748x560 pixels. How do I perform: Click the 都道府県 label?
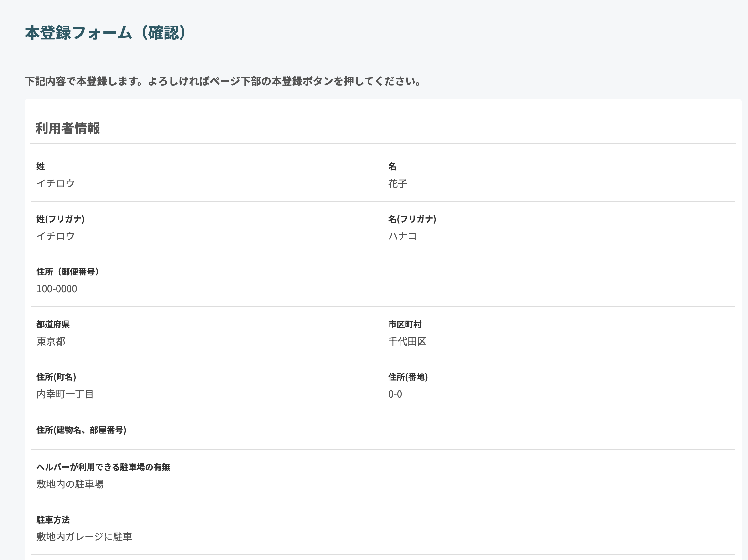point(53,325)
